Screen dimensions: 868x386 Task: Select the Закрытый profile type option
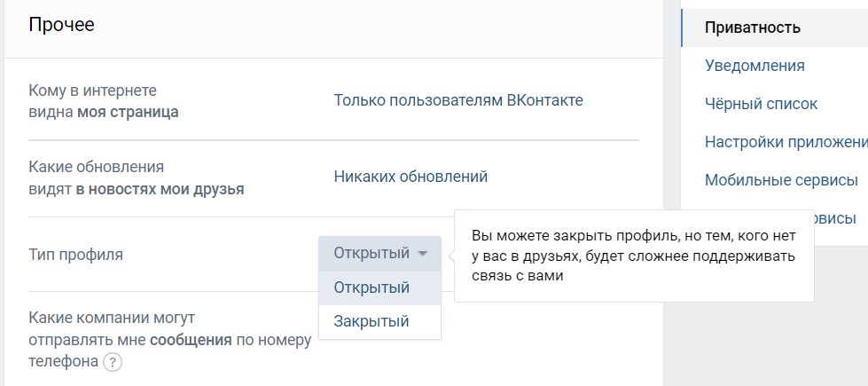tap(371, 321)
